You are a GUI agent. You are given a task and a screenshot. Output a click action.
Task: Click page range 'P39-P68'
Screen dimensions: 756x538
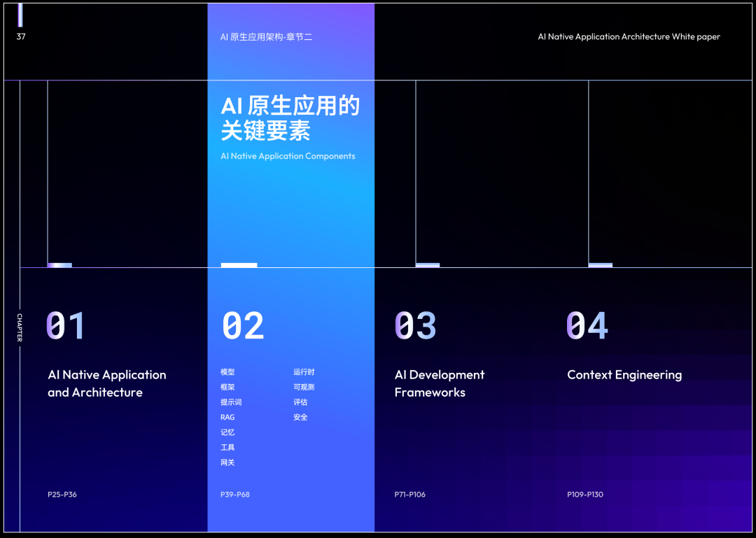coord(235,495)
